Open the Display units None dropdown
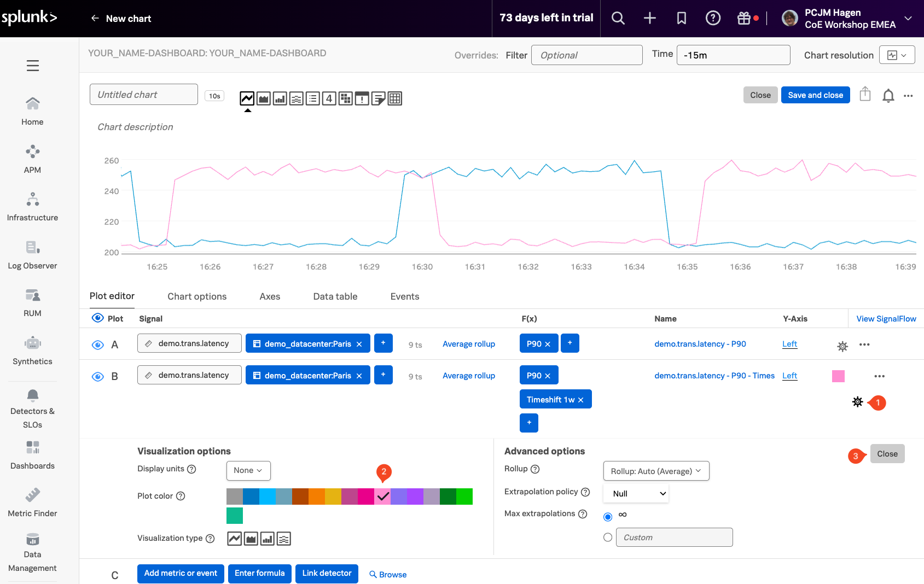924x584 pixels. click(x=248, y=470)
